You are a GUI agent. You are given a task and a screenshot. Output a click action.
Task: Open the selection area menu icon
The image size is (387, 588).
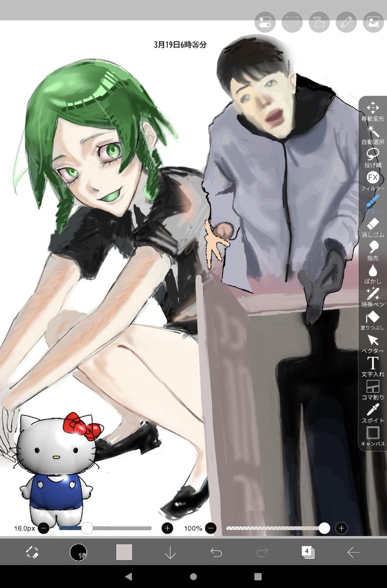(292, 22)
